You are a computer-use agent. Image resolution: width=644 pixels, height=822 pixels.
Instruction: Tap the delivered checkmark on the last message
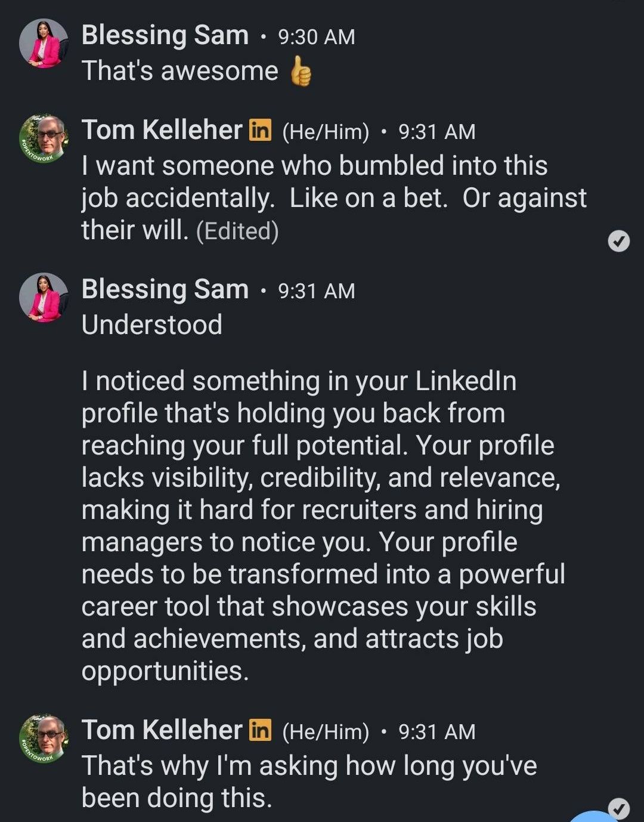pyautogui.click(x=619, y=808)
